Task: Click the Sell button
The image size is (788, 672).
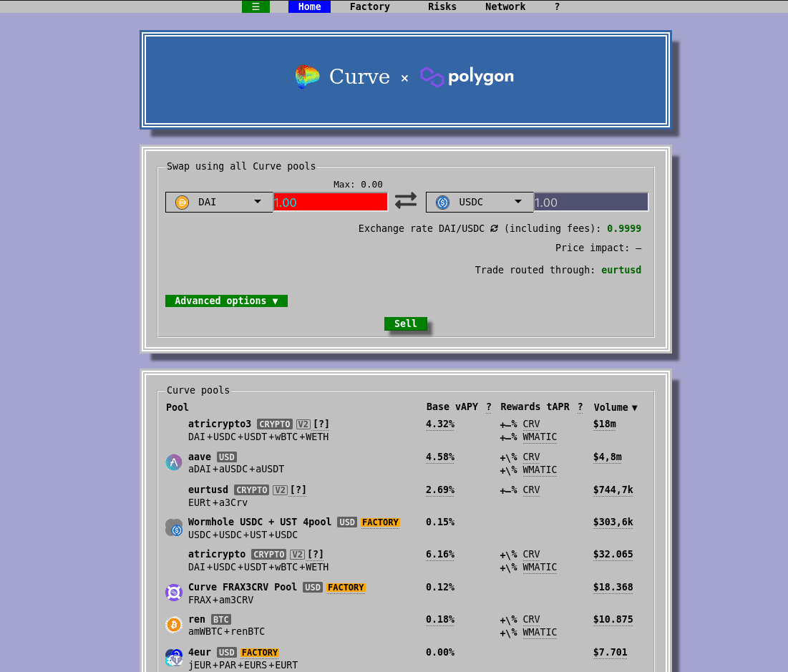Action: point(406,323)
